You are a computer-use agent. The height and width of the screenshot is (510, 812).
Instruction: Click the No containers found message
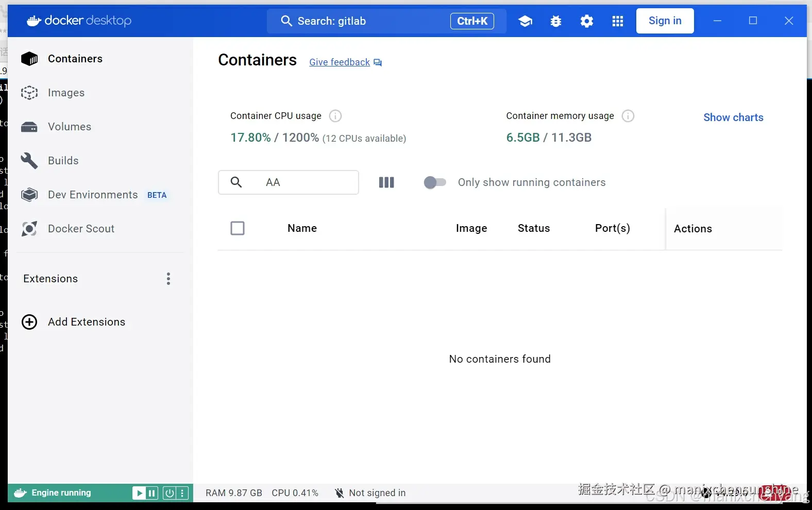pos(500,359)
